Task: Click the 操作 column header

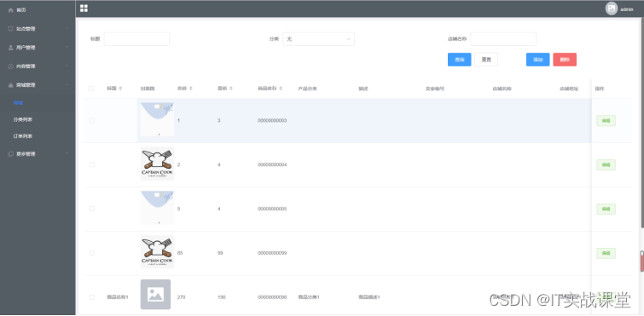Action: point(600,89)
